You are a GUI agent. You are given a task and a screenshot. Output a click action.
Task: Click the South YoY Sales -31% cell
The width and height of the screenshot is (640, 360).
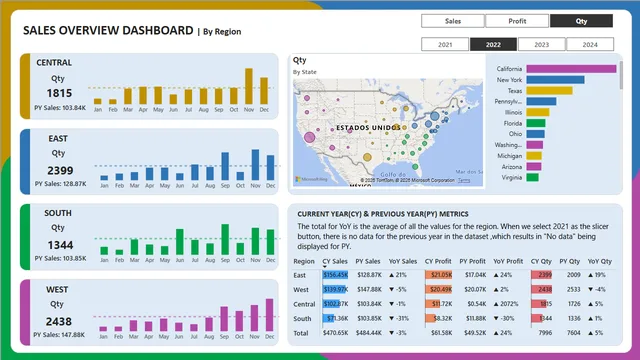tap(399, 318)
